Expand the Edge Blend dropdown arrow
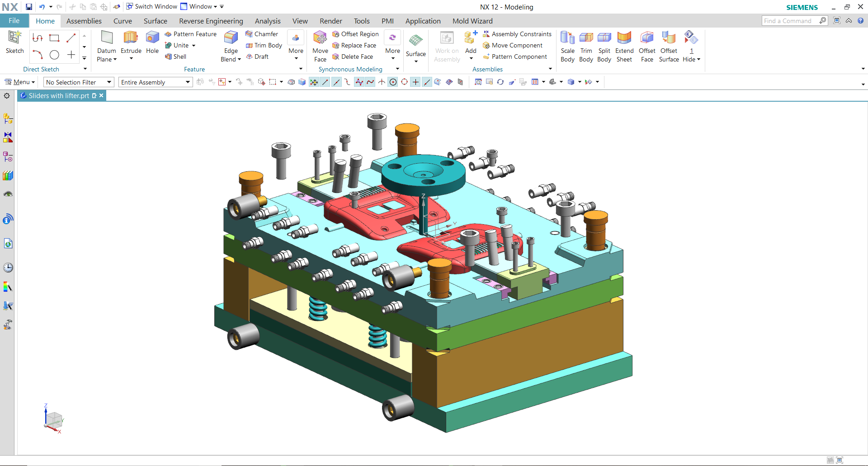 coord(239,60)
